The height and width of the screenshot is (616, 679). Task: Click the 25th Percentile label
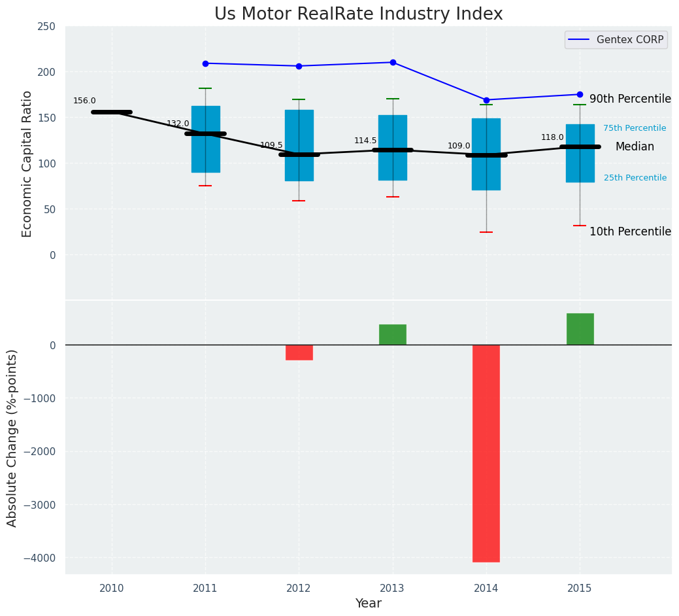[x=635, y=178]
